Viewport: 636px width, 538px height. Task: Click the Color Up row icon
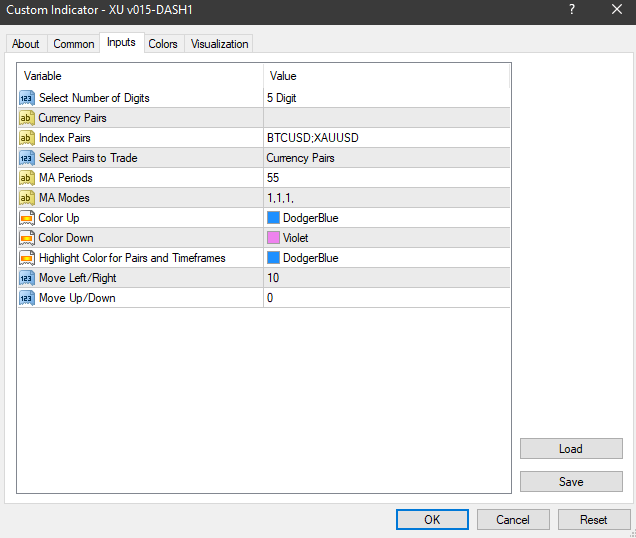(27, 218)
